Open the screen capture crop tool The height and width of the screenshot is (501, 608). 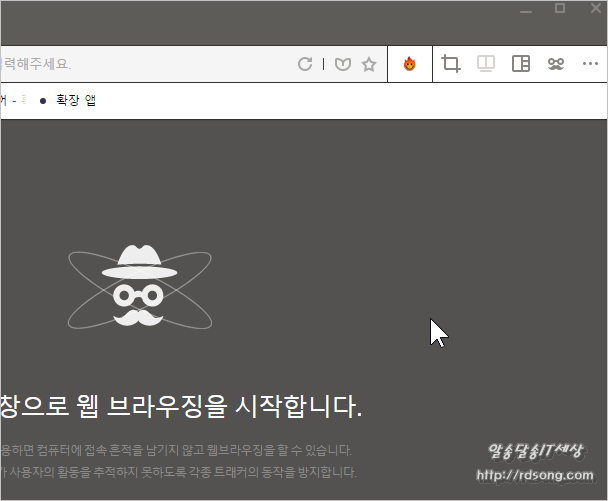(451, 64)
